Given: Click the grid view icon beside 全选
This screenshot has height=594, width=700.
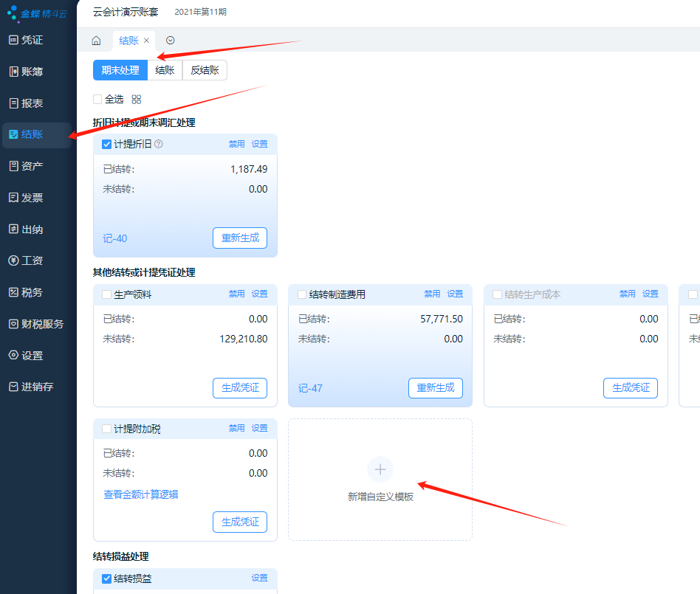Looking at the screenshot, I should coord(136,99).
